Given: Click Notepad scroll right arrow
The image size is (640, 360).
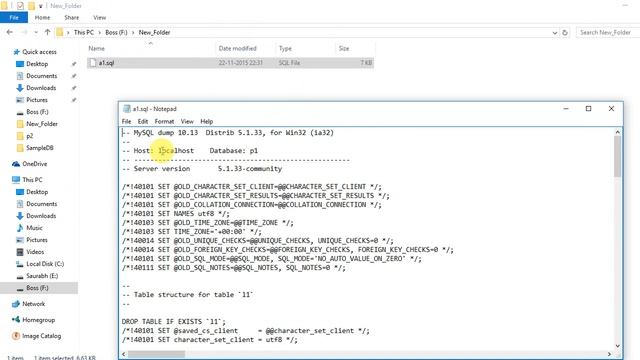Looking at the screenshot, I should click(x=609, y=354).
